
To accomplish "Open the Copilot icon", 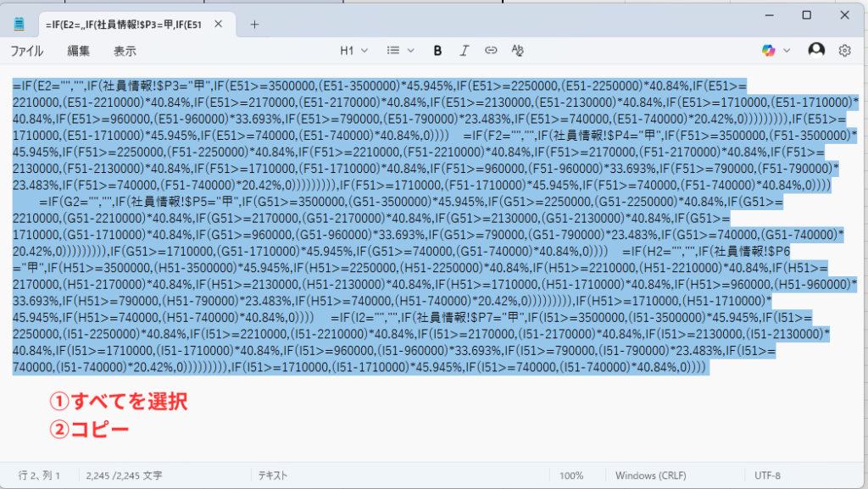I will pyautogui.click(x=768, y=51).
